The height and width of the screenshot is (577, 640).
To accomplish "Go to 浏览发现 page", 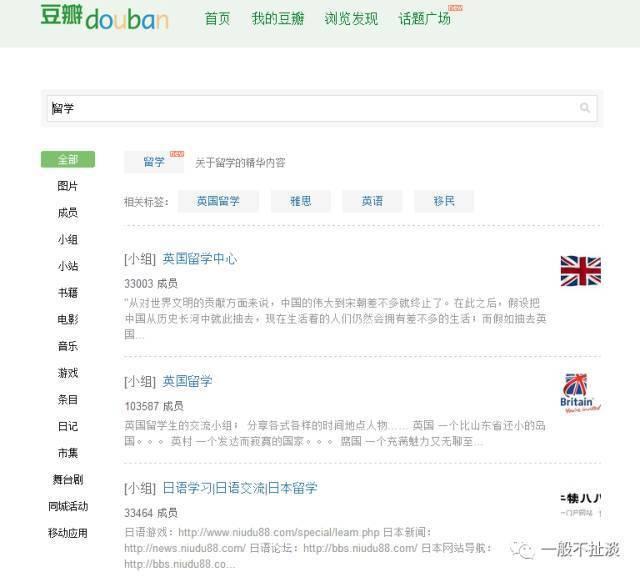I will (351, 19).
